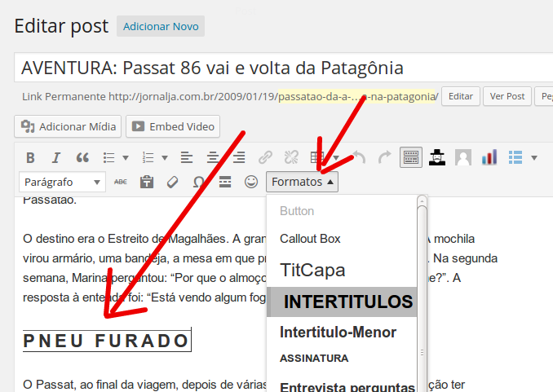553x392 pixels.
Task: Align text center
Action: point(213,157)
